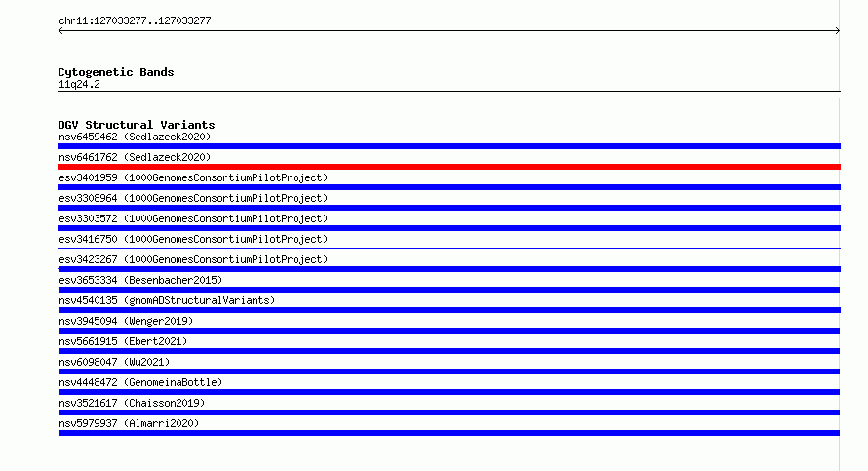Open variant nsv6098047 (Wu2021) label
The height and width of the screenshot is (471, 868).
tap(114, 362)
